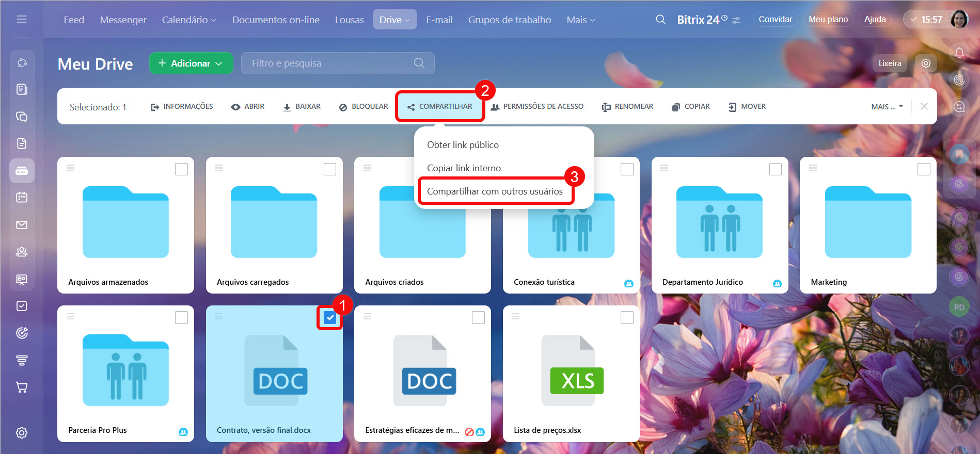The image size is (980, 454).
Task: Select Obter link público from the menu
Action: (x=463, y=145)
